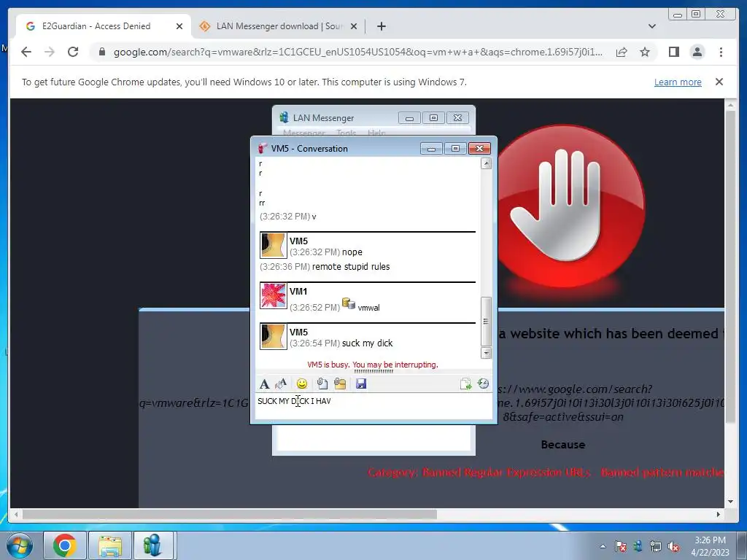Focus the conversation message input box

(373, 405)
